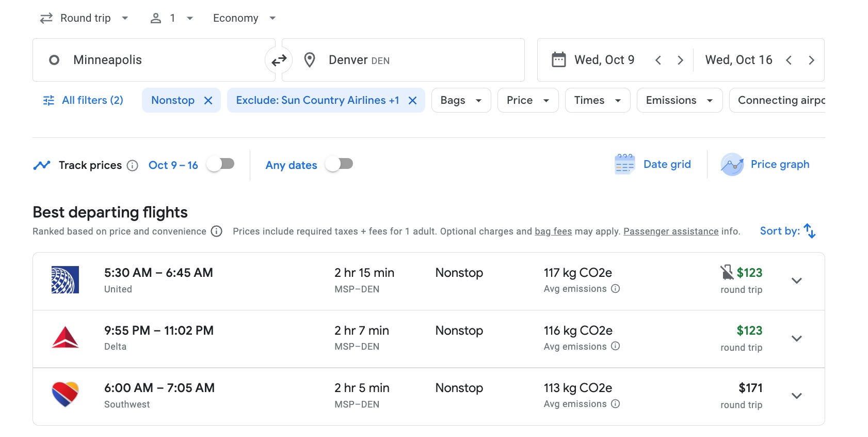The width and height of the screenshot is (868, 437).
Task: Open the Bags filter dropdown
Action: click(x=460, y=100)
